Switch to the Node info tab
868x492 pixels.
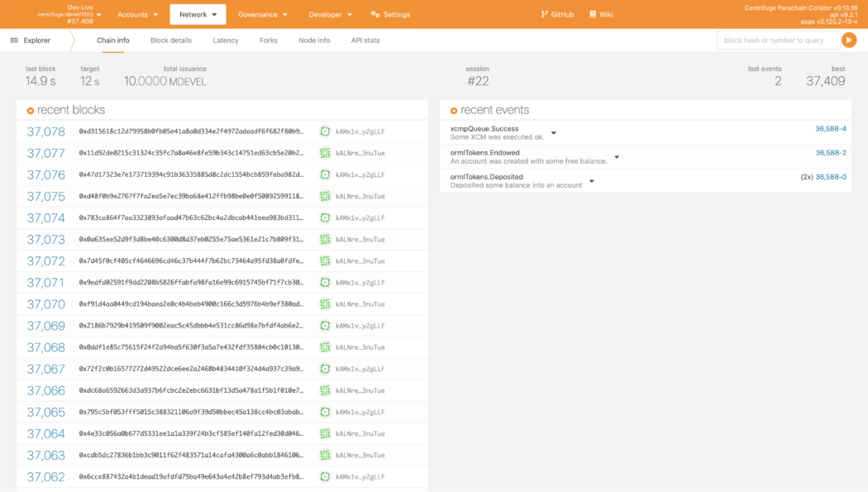tap(314, 41)
